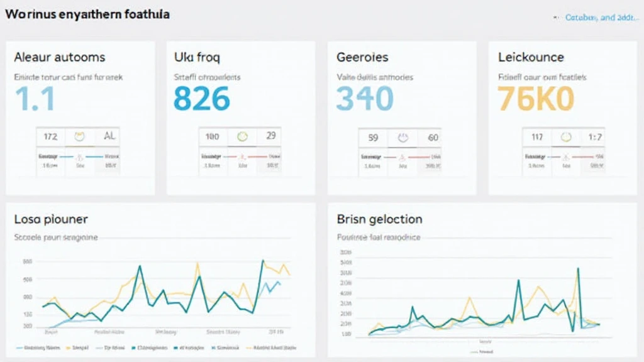The height and width of the screenshot is (362, 644).
Task: Click the green circle icon in Uki froq card
Action: (241, 136)
